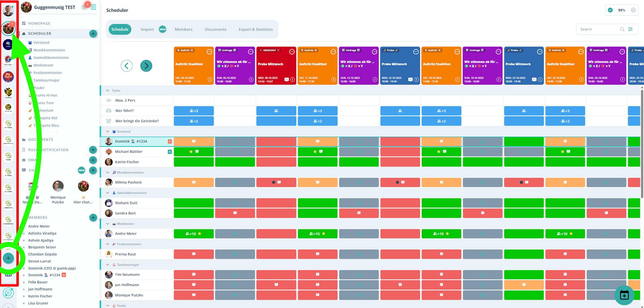Open Felix Bauer in the sidebar members list
Screen dimensions: 644x308
click(x=38, y=282)
